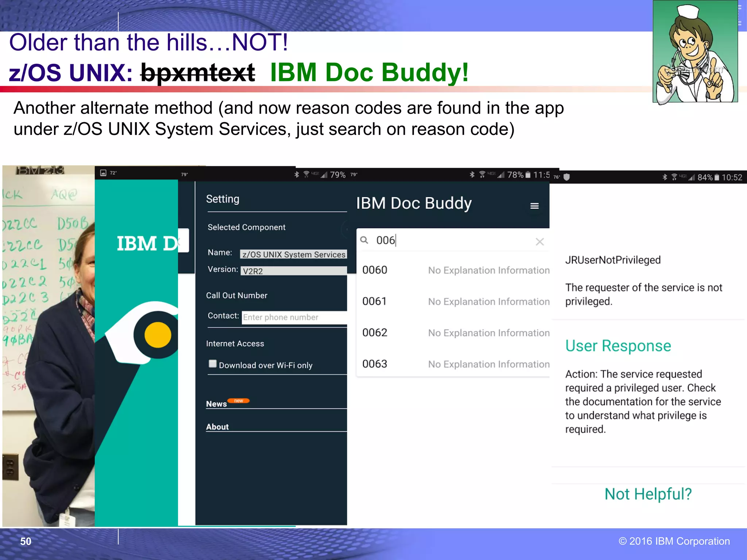The width and height of the screenshot is (747, 560).
Task: Click the Setting heading
Action: (222, 199)
